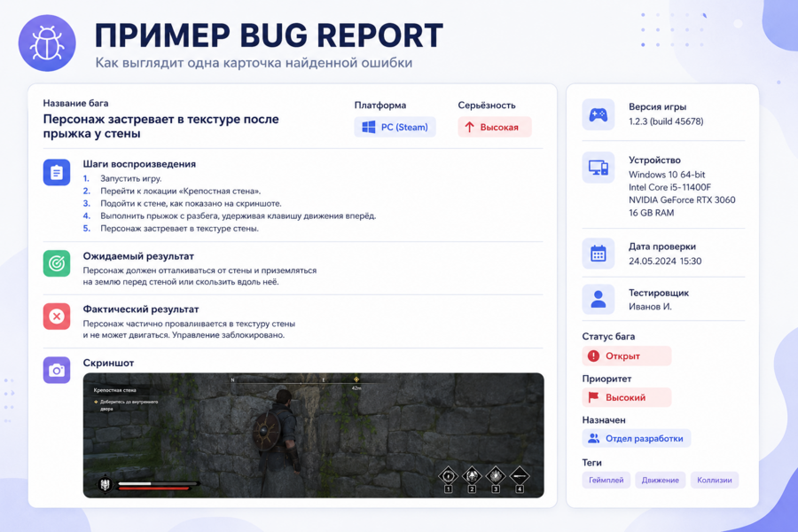Click the Intel Core i5-11400F line
Image resolution: width=798 pixels, height=532 pixels.
point(669,187)
